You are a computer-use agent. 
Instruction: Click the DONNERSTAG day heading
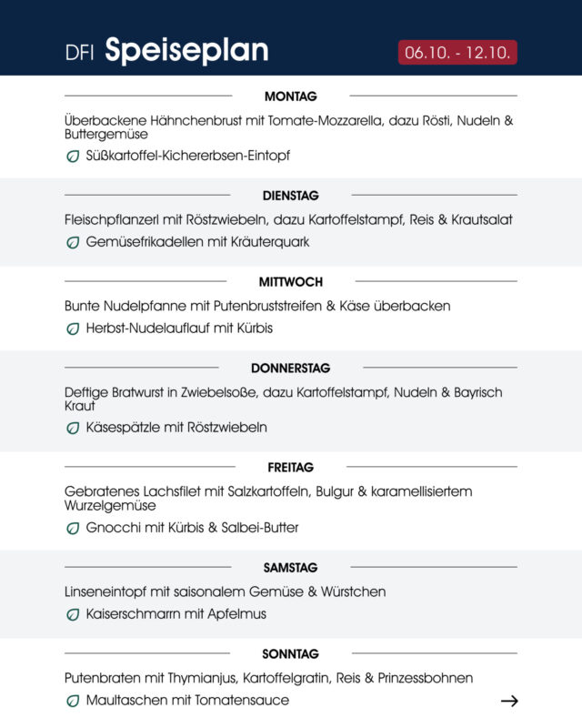(291, 369)
